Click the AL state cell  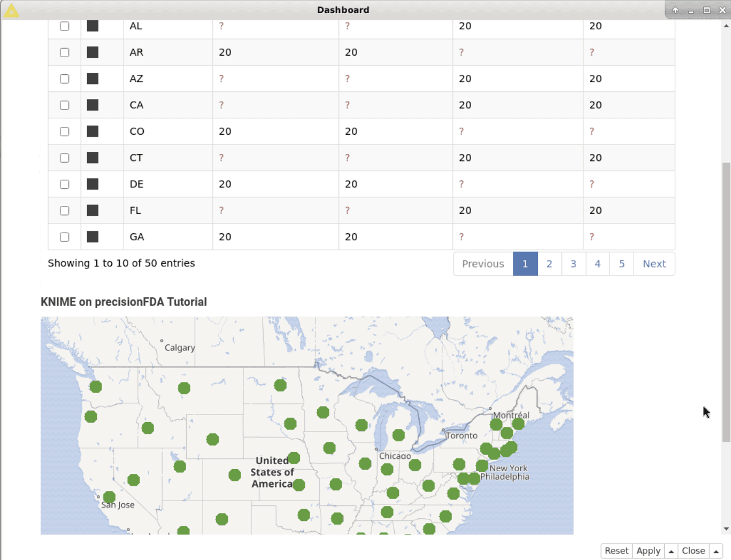click(x=168, y=26)
